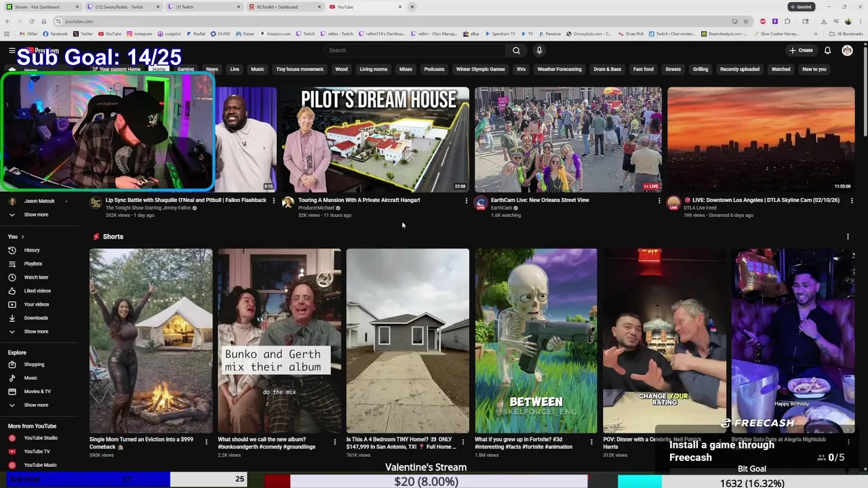Select the Winter Olympic Games chip
The height and width of the screenshot is (488, 868).
(x=480, y=69)
